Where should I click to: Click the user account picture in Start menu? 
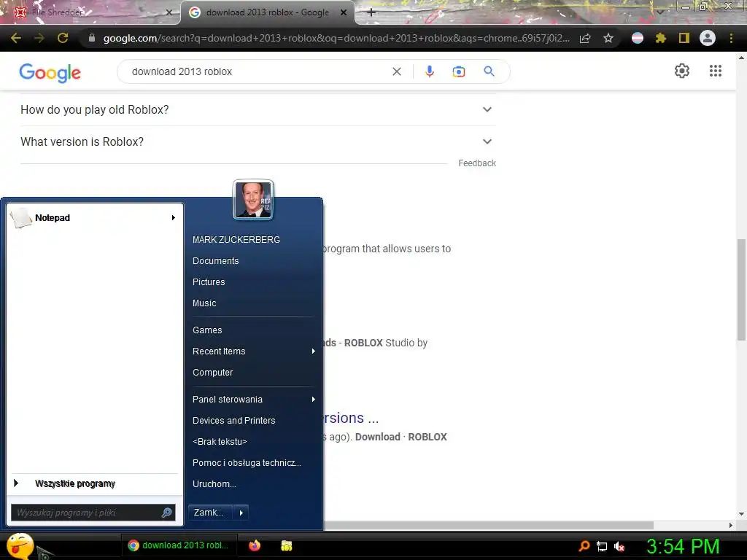[x=253, y=200]
